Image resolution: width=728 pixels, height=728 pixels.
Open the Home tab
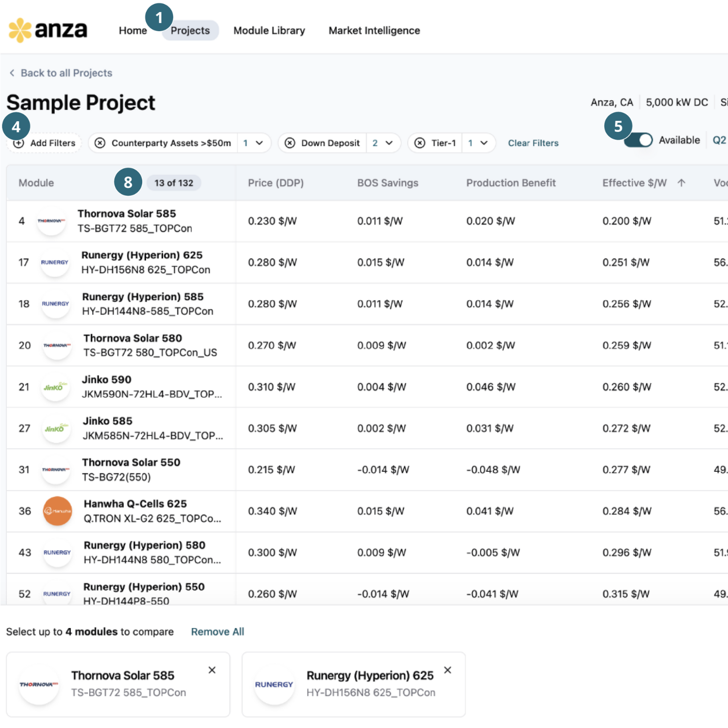coord(132,31)
